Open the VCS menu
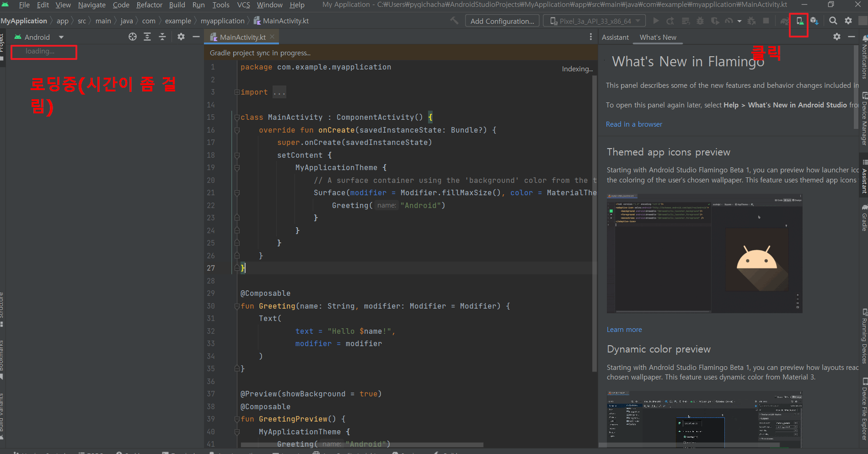The height and width of the screenshot is (454, 868). [243, 5]
